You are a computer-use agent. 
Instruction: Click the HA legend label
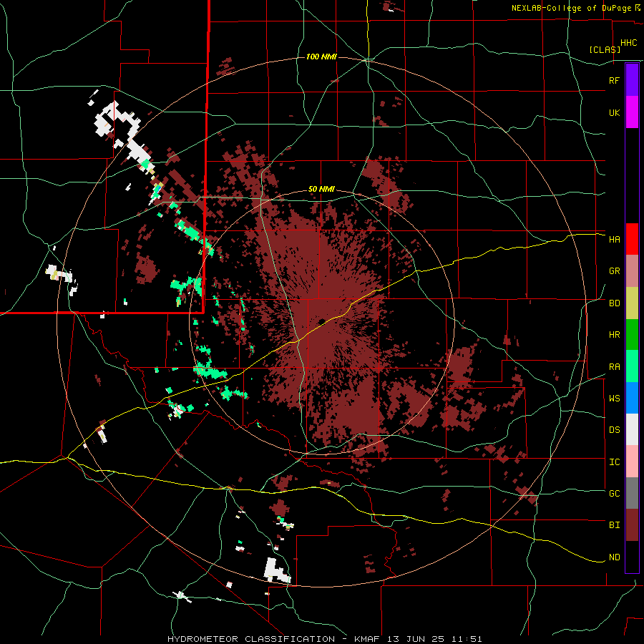coord(614,240)
